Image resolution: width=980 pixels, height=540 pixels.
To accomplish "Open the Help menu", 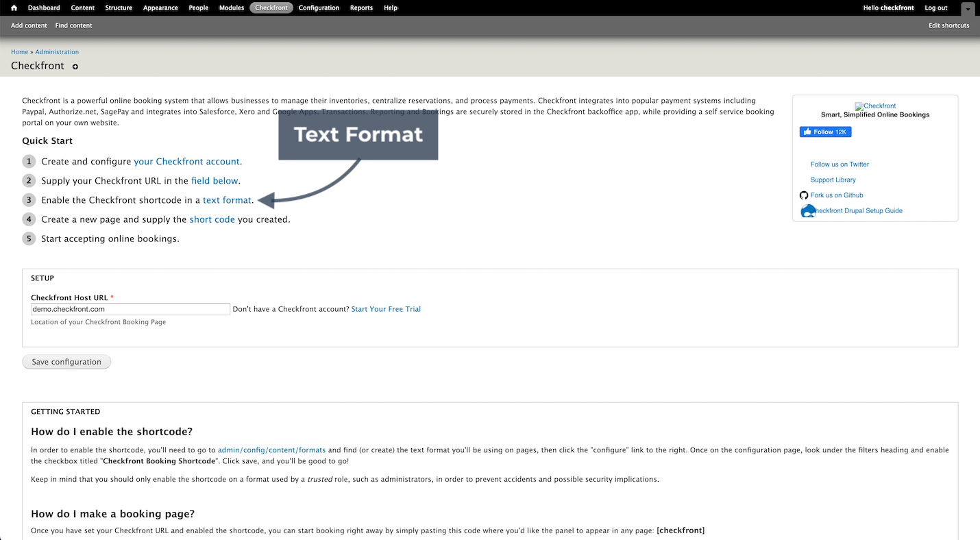I will point(391,8).
